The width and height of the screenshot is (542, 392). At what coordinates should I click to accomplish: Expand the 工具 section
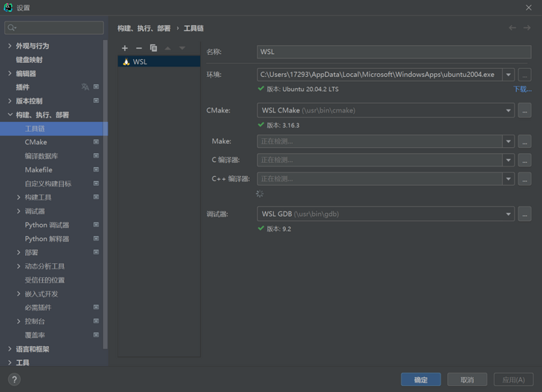[10, 362]
